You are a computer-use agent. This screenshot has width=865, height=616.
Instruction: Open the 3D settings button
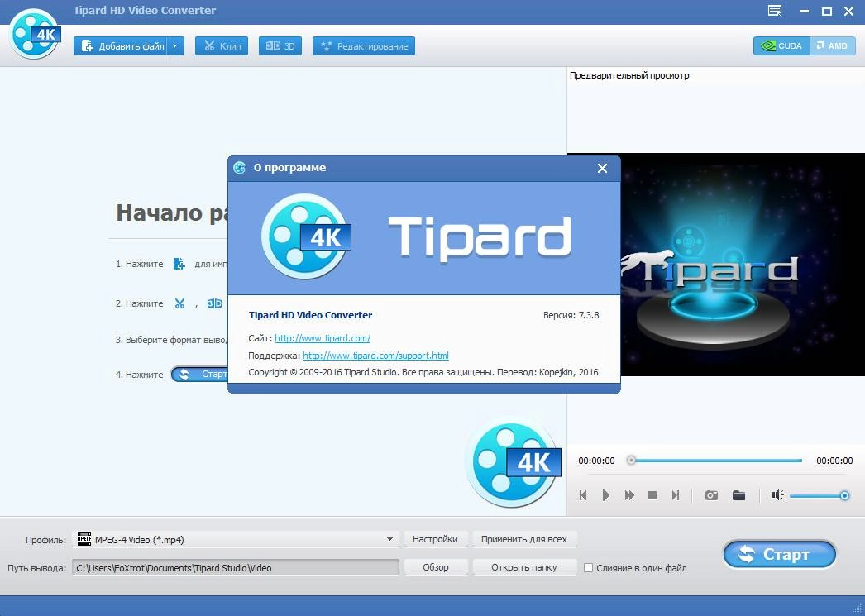tap(280, 46)
